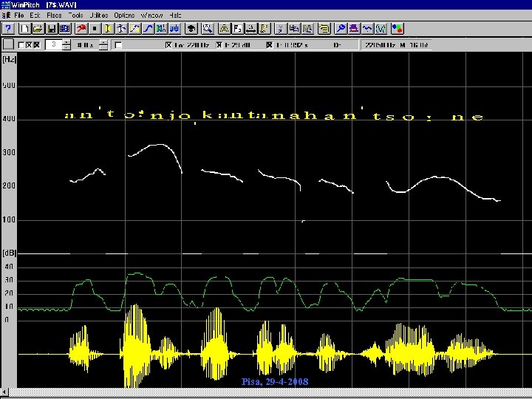
Task: Click the blue question mark help icon
Action: pos(8,29)
